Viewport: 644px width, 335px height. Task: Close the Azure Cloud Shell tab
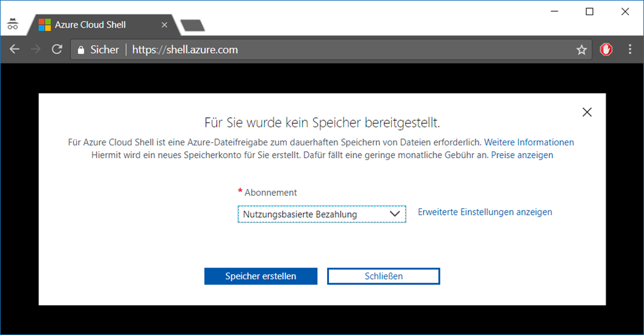click(164, 25)
